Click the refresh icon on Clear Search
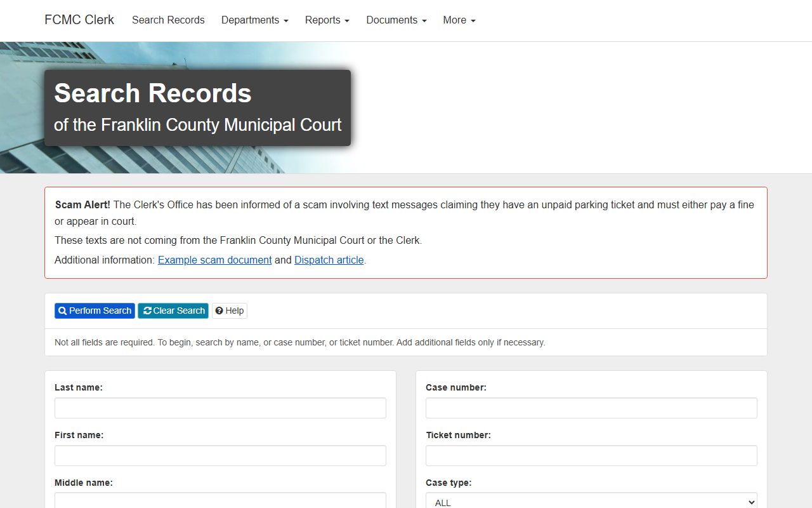Viewport: 812px width, 508px height. 147,311
